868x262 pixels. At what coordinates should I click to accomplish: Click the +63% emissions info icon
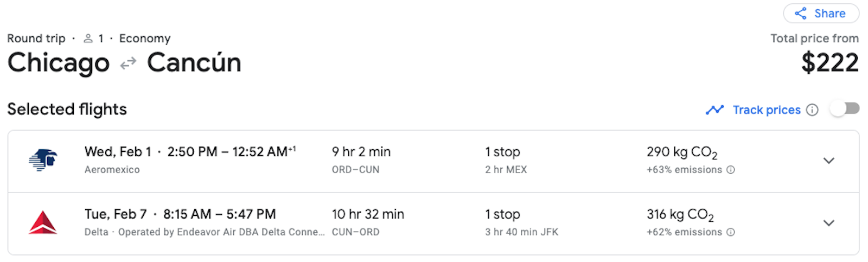(731, 170)
